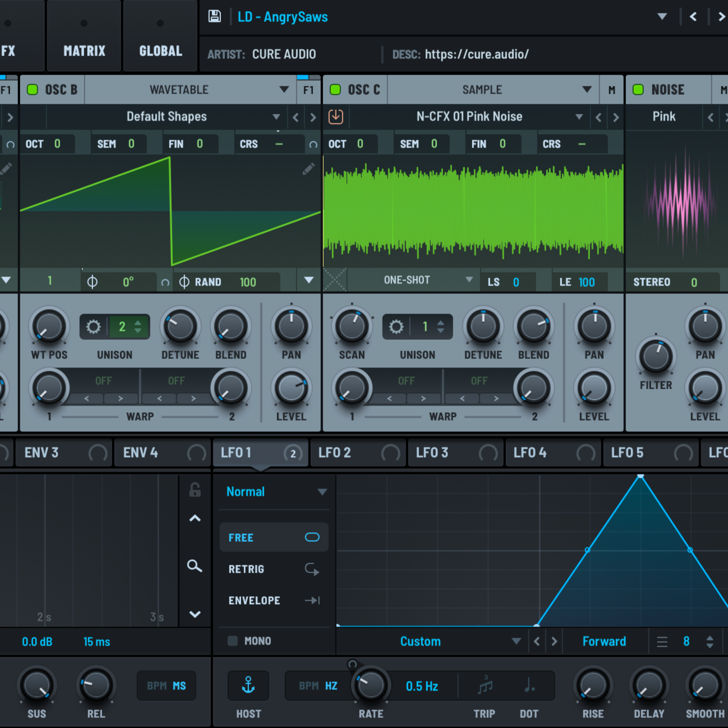Open OSC B unison settings gear
The height and width of the screenshot is (728, 728).
(94, 326)
